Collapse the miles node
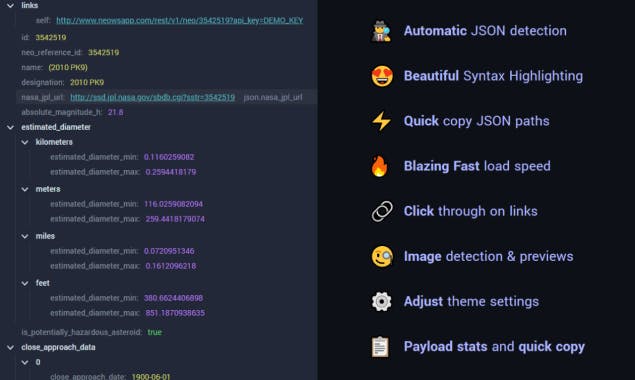Screen dimensions: 635x380 click(x=25, y=236)
